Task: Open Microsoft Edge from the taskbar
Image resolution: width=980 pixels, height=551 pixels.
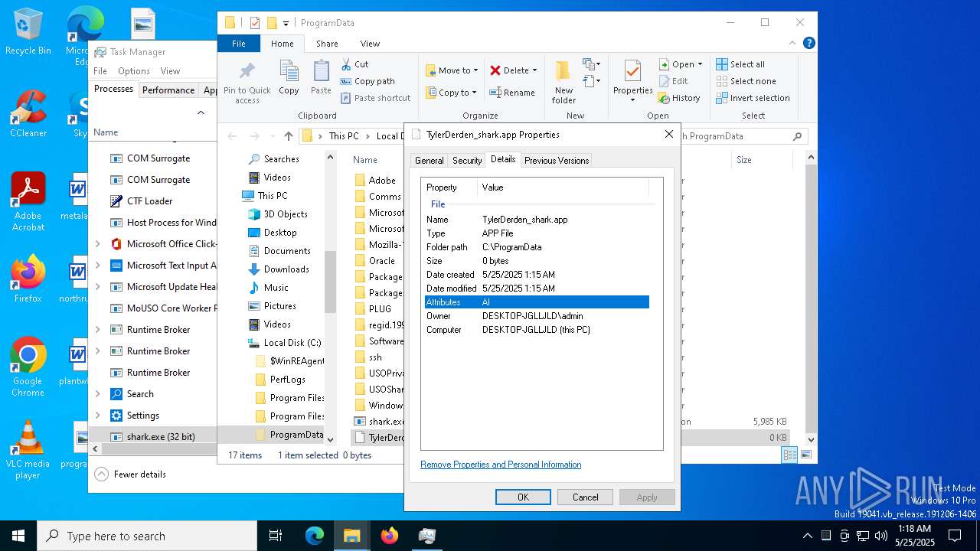Action: (315, 536)
